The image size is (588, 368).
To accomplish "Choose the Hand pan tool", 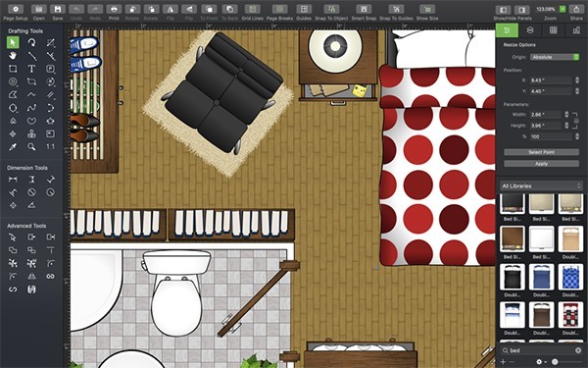I will pyautogui.click(x=13, y=56).
